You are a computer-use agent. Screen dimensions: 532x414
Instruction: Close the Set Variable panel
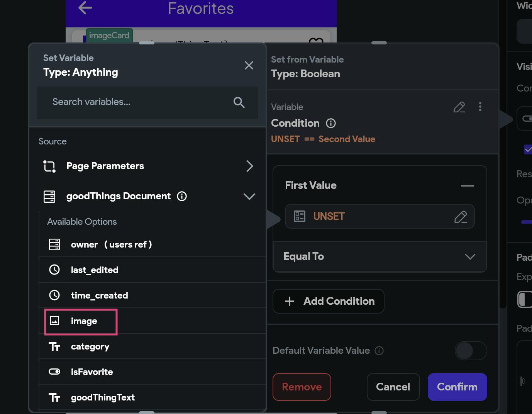pyautogui.click(x=249, y=65)
